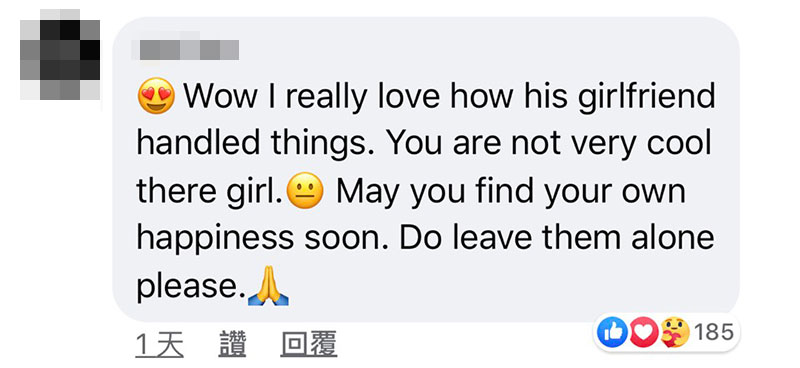This screenshot has width=800, height=368.
Task: Click the care hugging-heart reaction icon
Action: point(675,332)
